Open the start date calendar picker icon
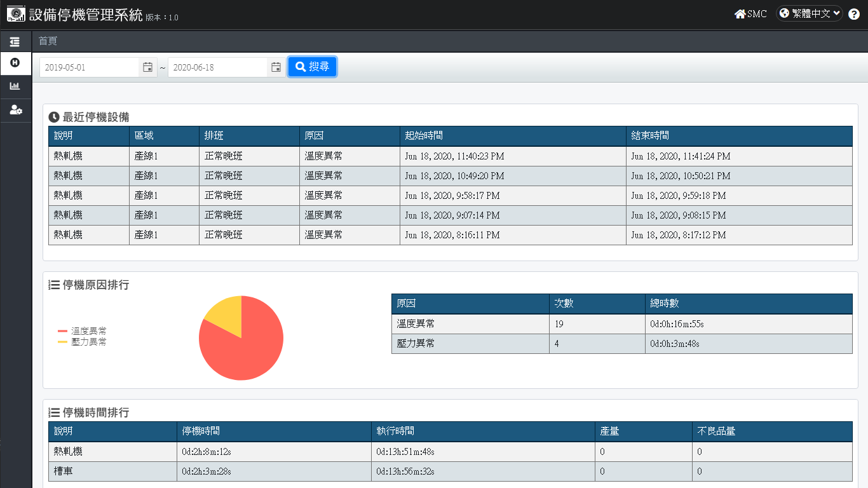The height and width of the screenshot is (488, 868). click(148, 67)
